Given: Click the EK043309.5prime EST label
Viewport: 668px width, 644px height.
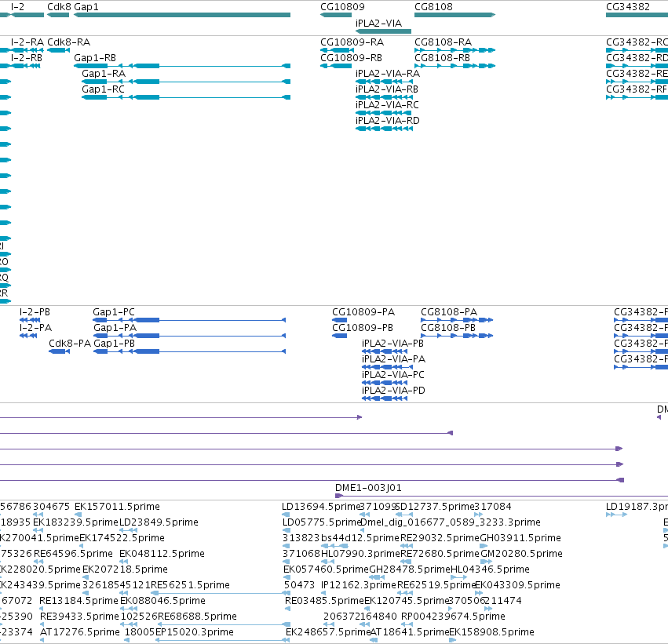Looking at the screenshot, I should 517,585.
